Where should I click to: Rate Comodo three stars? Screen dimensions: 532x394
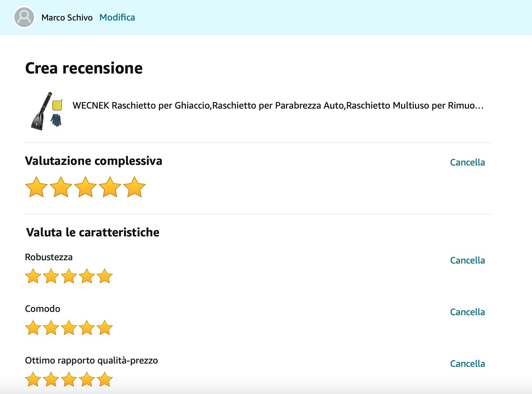(69, 328)
